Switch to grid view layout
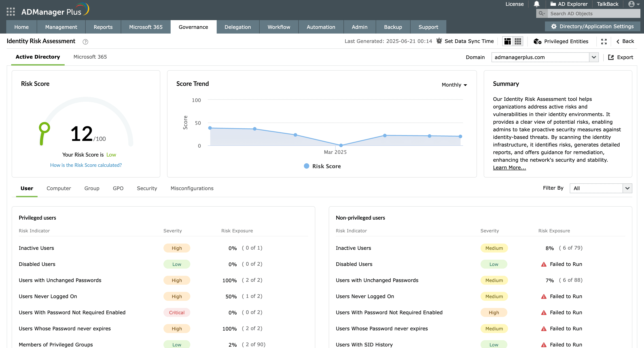The image size is (644, 348). [x=518, y=41]
